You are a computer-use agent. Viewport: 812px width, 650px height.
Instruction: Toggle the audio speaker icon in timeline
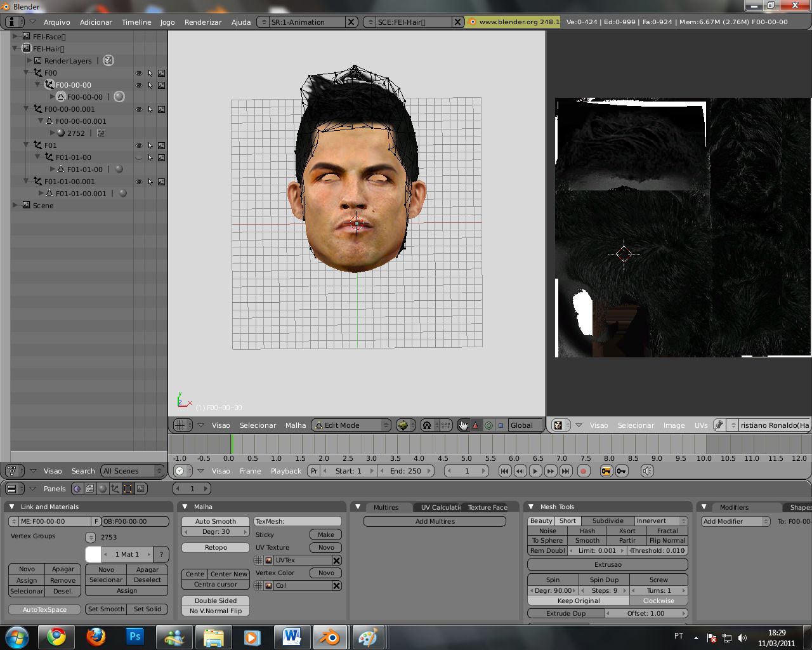(x=647, y=471)
